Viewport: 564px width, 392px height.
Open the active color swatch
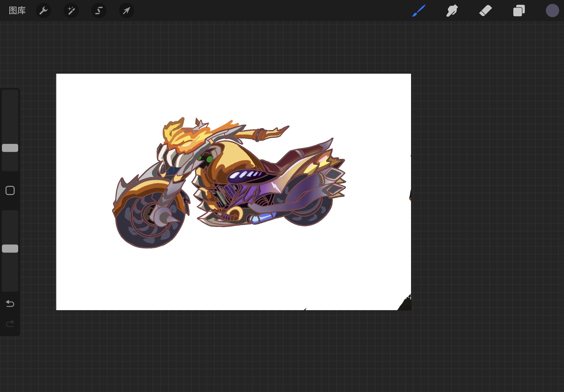pyautogui.click(x=552, y=11)
